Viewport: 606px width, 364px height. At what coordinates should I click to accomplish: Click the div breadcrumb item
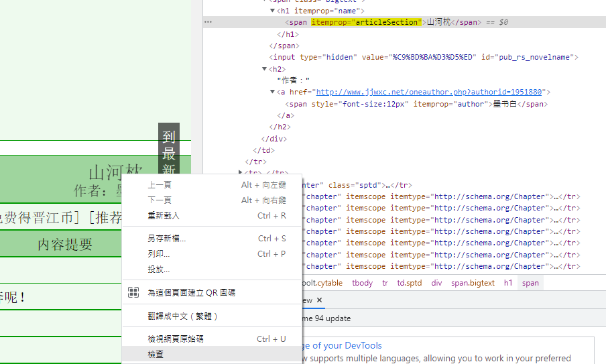click(436, 283)
